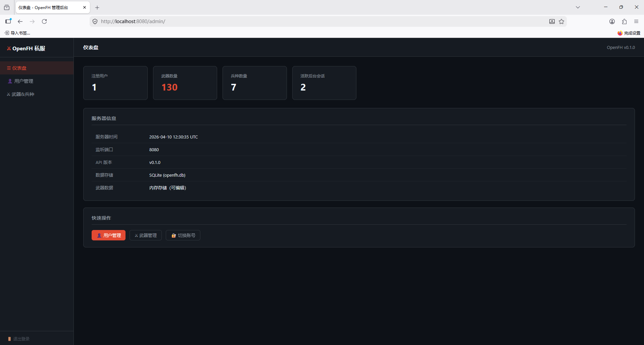The height and width of the screenshot is (345, 644).
Task: Open the browser account icon
Action: pyautogui.click(x=612, y=21)
